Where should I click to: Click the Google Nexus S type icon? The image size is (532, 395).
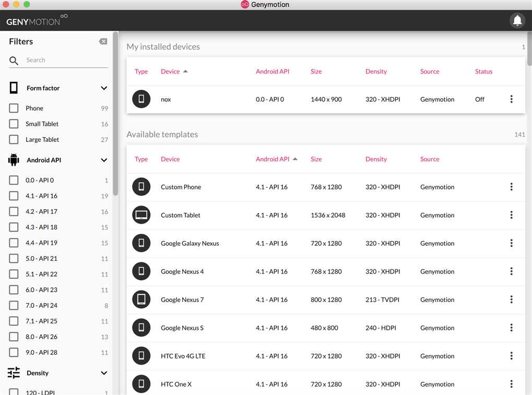[x=141, y=328]
